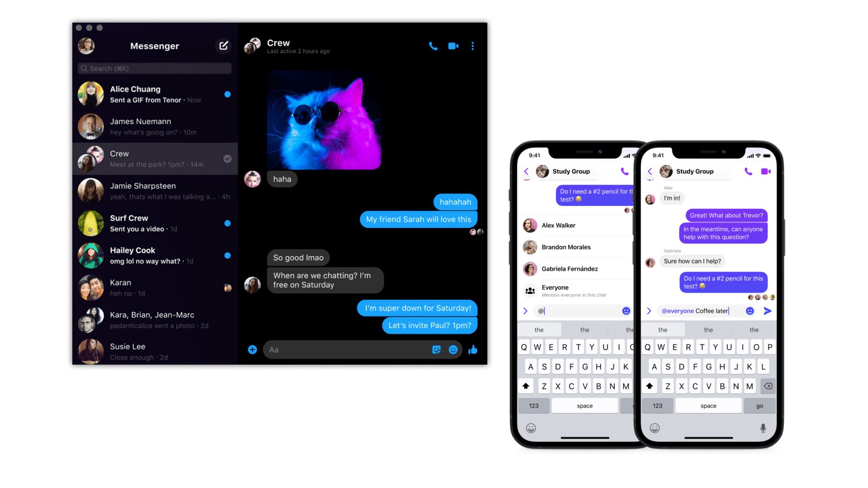Click the Crew conversation in sidebar

click(155, 159)
